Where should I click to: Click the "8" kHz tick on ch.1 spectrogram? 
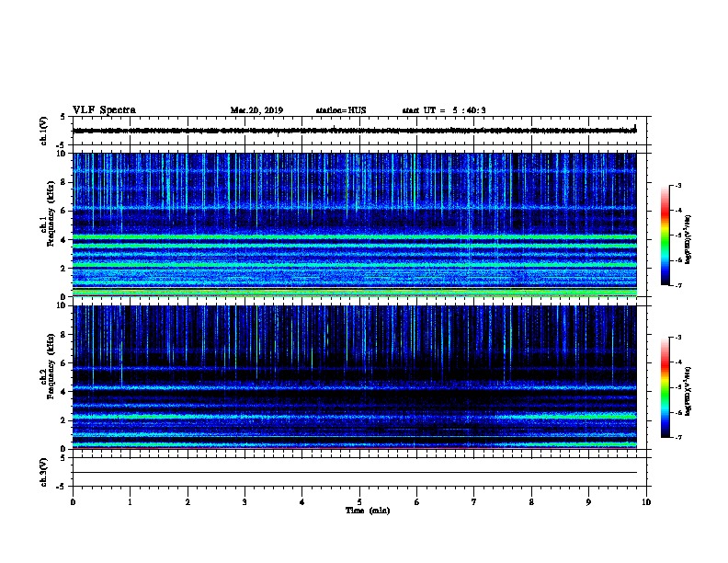pos(63,182)
